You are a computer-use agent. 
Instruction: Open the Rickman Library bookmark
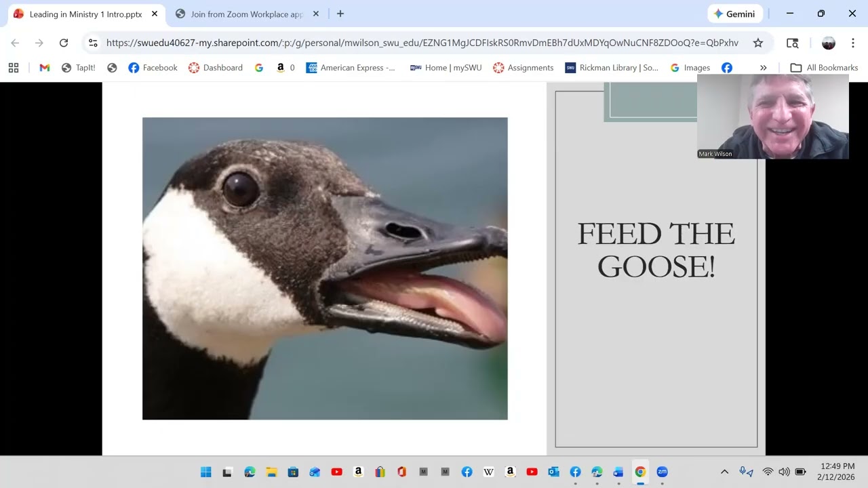pos(612,68)
